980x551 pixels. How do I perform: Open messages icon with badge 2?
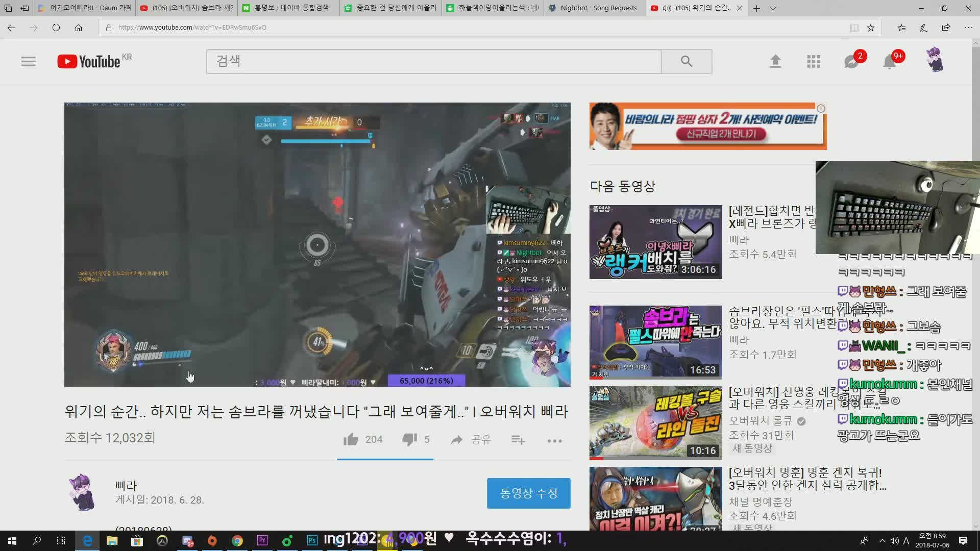coord(851,61)
